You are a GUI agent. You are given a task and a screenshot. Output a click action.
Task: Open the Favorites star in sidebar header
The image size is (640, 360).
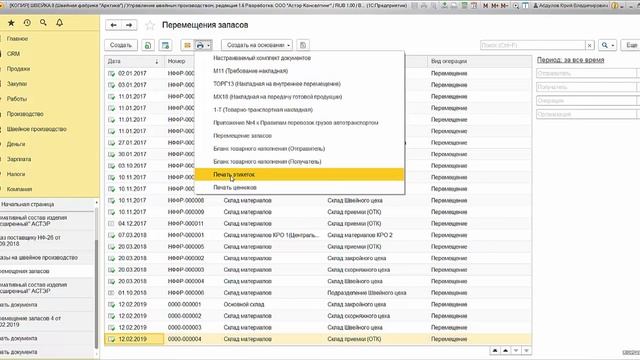click(11, 23)
